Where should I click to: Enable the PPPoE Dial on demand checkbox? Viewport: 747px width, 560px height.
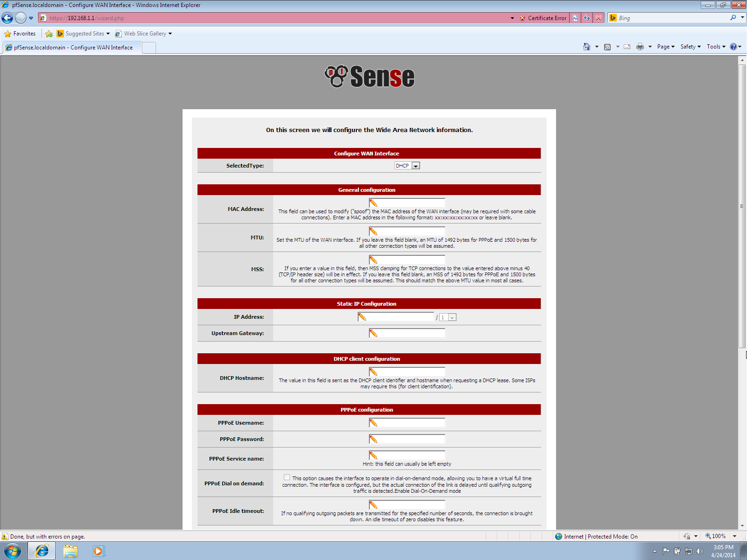pos(287,477)
